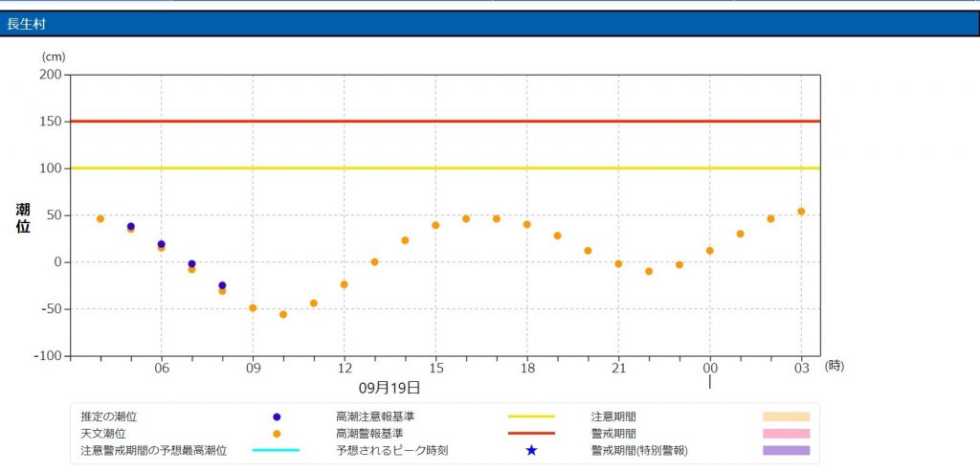Click the first orange point left of hour 06

click(x=130, y=230)
